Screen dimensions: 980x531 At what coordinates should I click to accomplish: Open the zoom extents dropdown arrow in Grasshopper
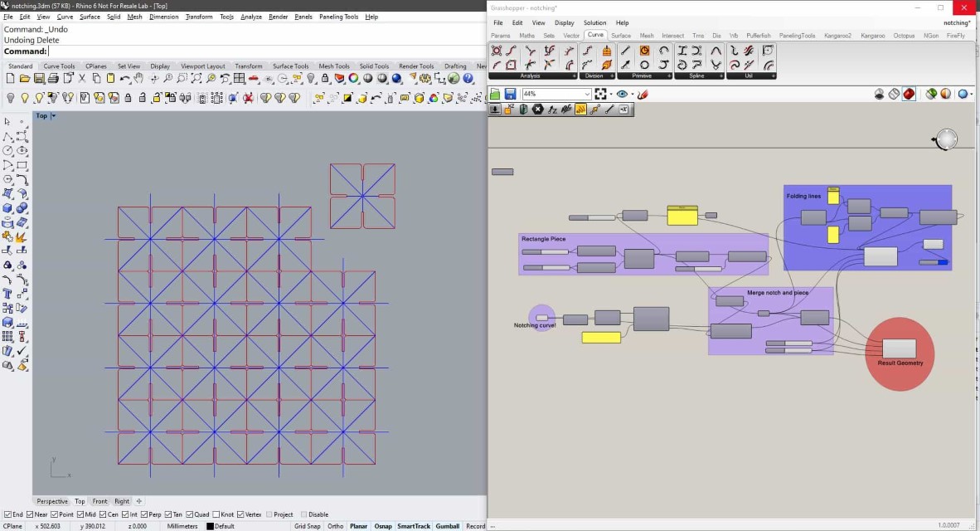pos(610,95)
